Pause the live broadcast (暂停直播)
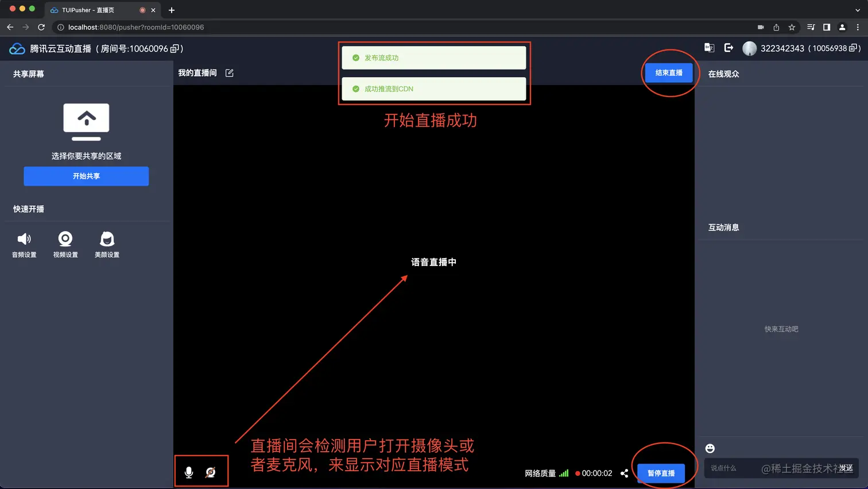Viewport: 868px width, 489px height. [661, 473]
